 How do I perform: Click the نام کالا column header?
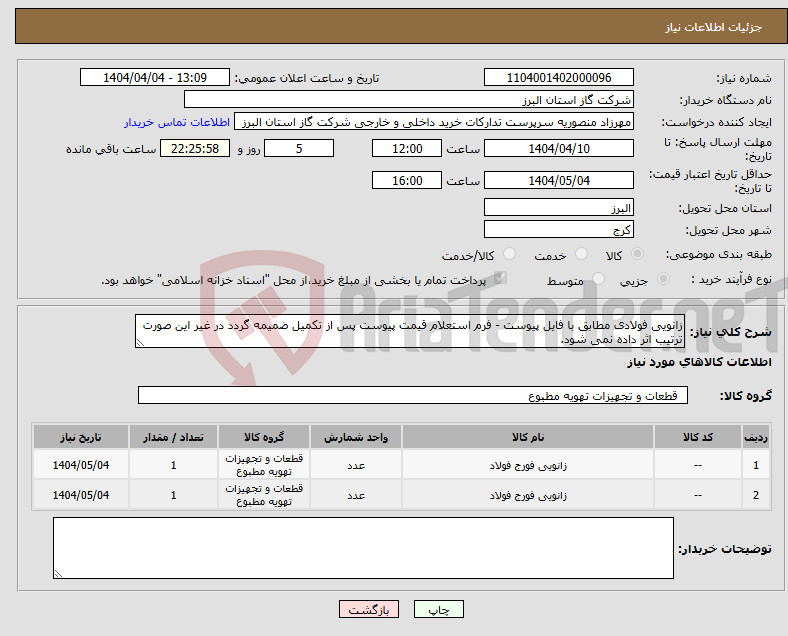click(x=528, y=437)
